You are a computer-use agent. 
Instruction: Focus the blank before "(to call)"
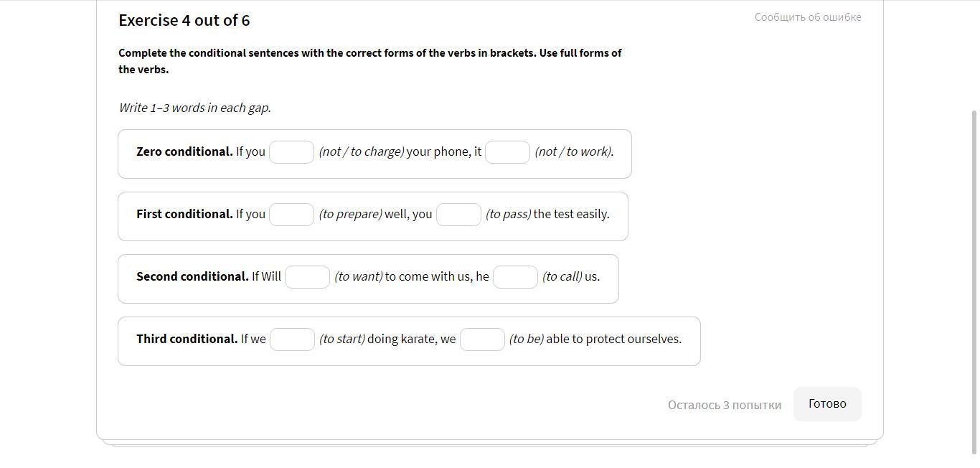(x=515, y=277)
